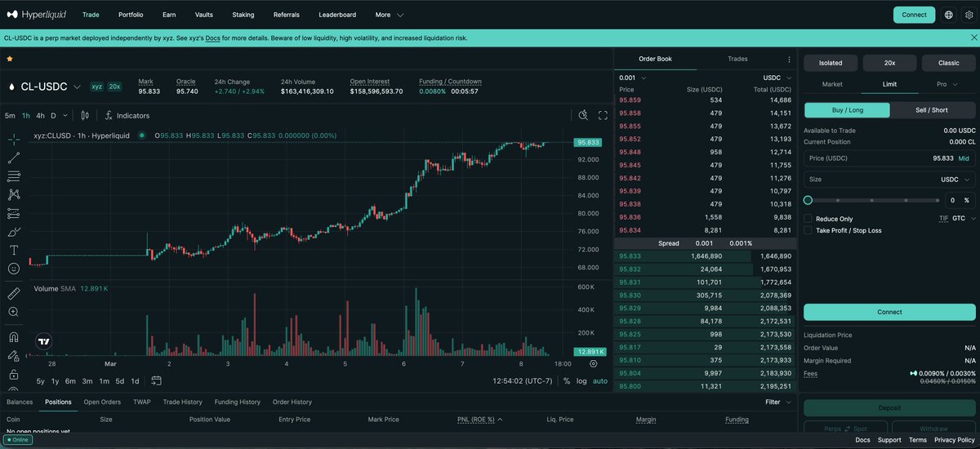Toggle fullscreen chart mode
The image size is (980, 449).
(603, 116)
